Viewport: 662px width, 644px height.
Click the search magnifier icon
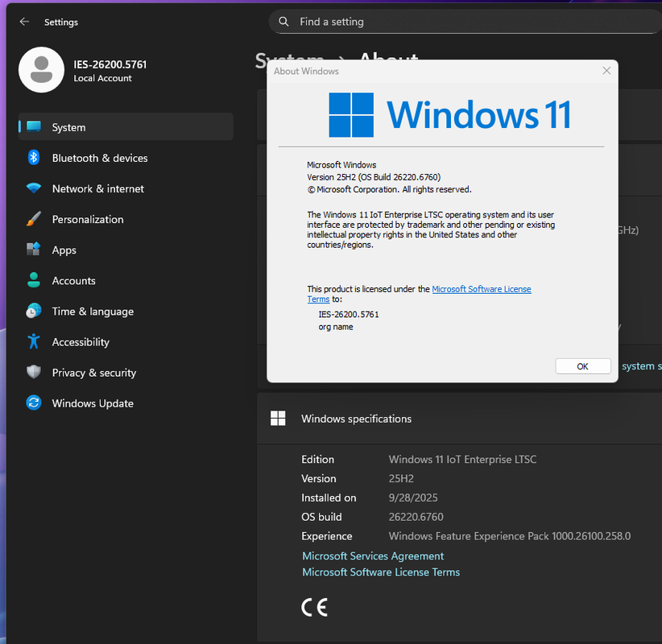283,22
